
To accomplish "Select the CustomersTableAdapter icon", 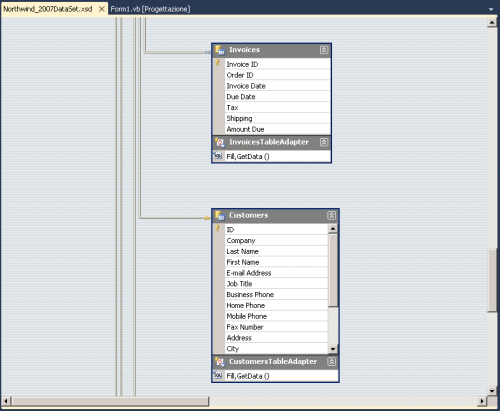I will click(220, 362).
